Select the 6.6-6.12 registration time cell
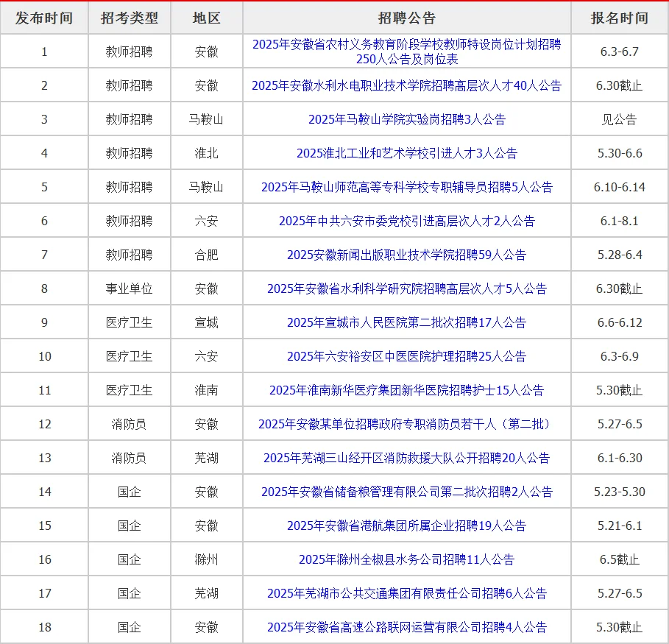This screenshot has height=644, width=669. pos(620,322)
